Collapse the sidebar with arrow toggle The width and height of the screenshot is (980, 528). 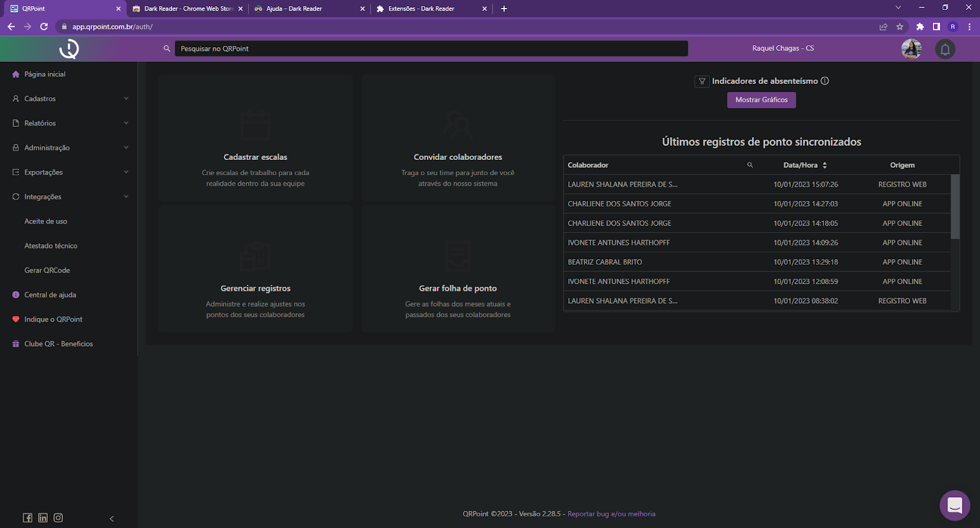[x=111, y=519]
